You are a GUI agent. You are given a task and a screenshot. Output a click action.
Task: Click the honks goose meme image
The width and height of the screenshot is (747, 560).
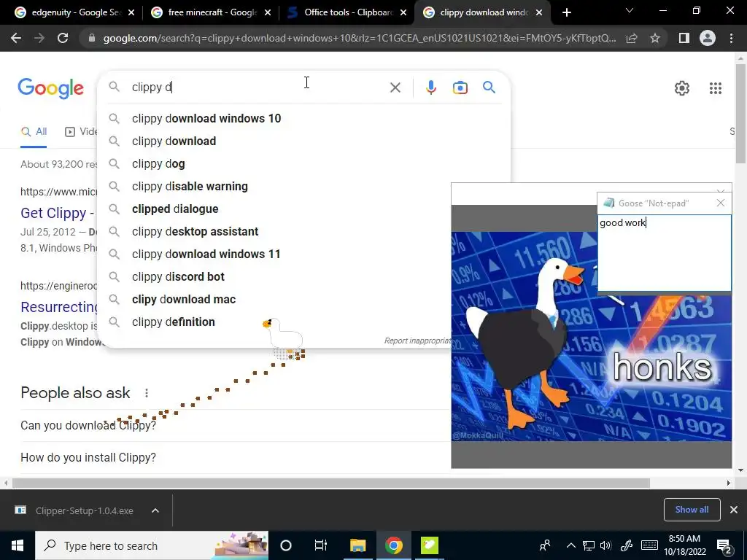(591, 336)
